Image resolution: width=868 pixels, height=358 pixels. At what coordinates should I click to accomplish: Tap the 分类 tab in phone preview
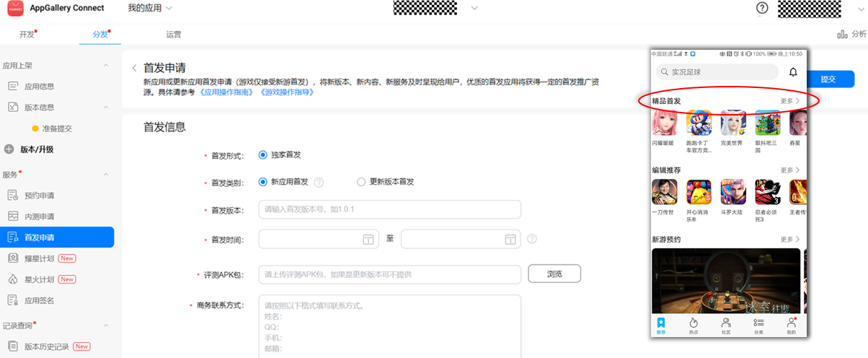(x=758, y=326)
